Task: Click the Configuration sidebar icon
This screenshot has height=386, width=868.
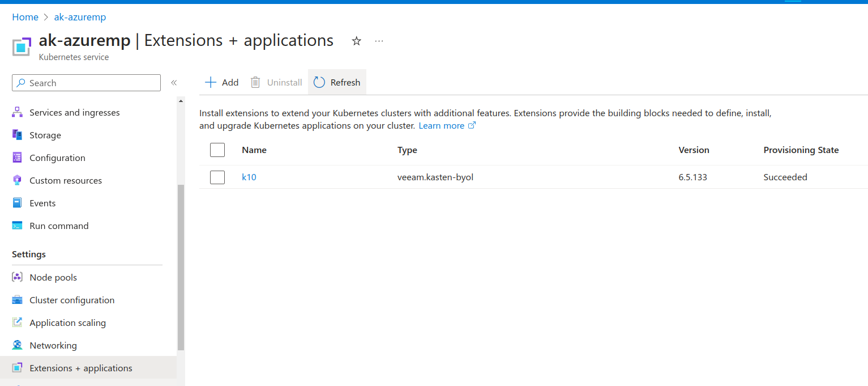Action: pos(18,158)
